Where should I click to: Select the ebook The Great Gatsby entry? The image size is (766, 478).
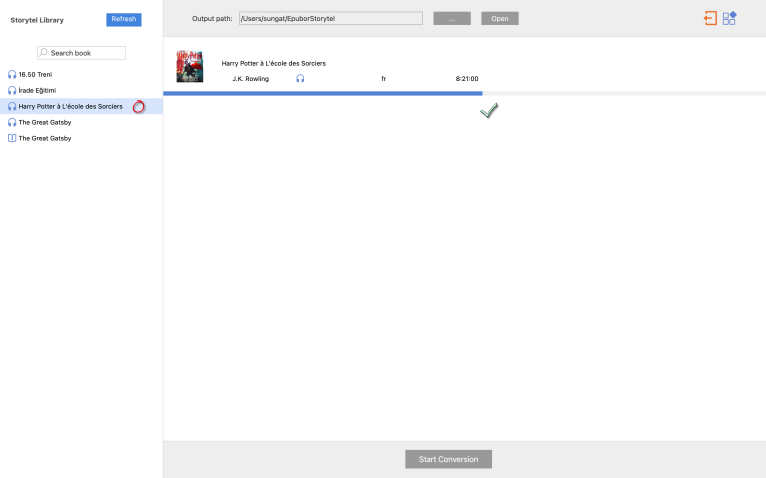(81, 138)
